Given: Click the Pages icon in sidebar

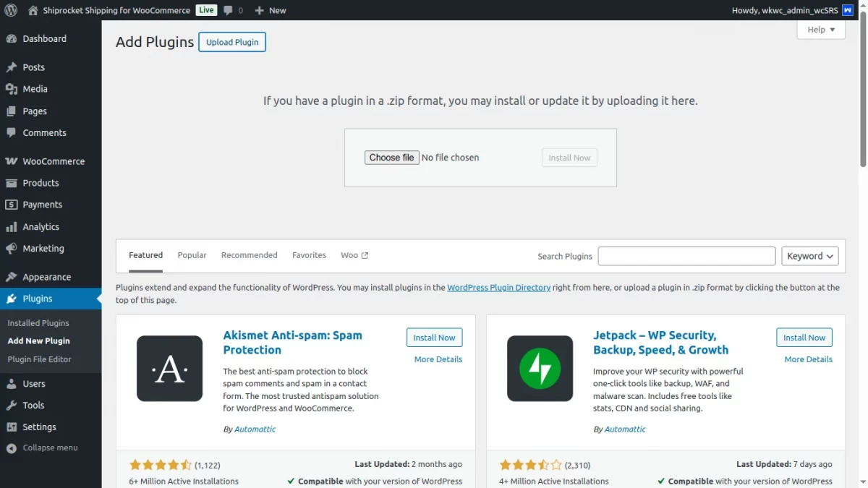Looking at the screenshot, I should (x=12, y=111).
